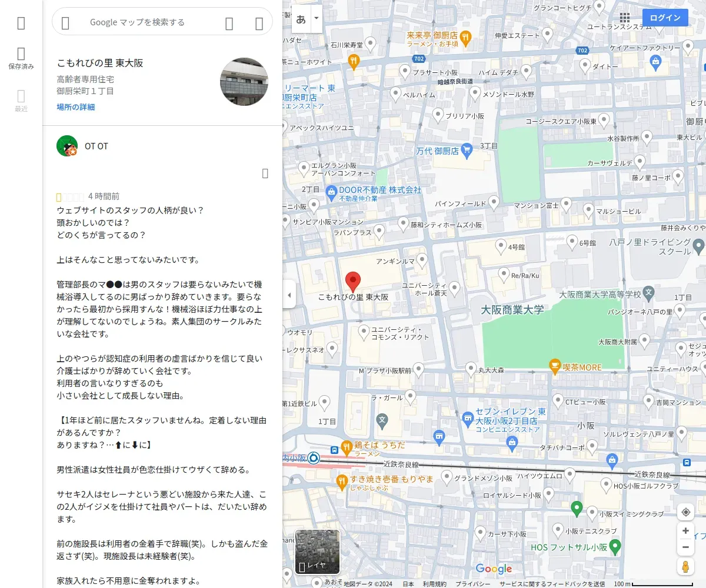This screenshot has width=706, height=588.
Task: Click the 4 時間前 review timestamp
Action: [x=104, y=196]
